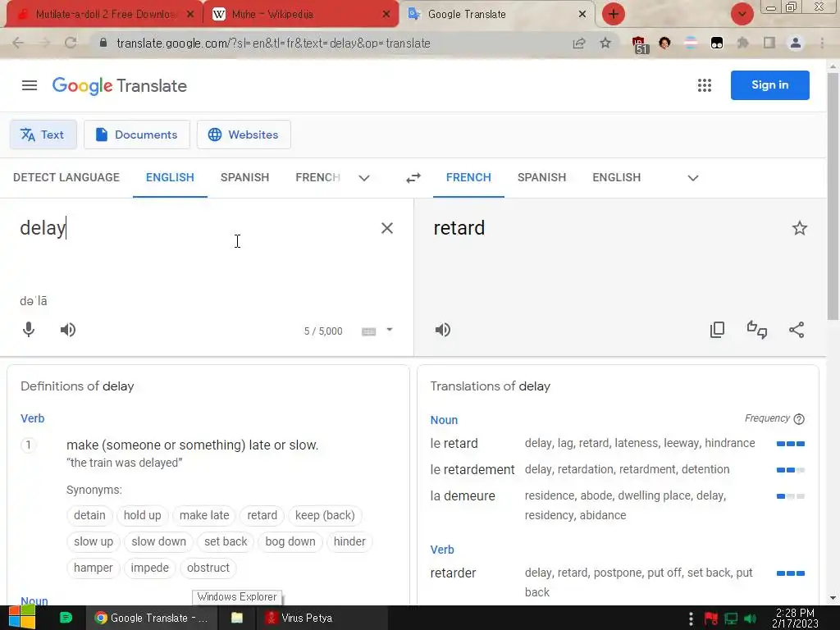This screenshot has height=630, width=840.
Task: Click the taskbar volume speaker icon
Action: click(x=750, y=619)
